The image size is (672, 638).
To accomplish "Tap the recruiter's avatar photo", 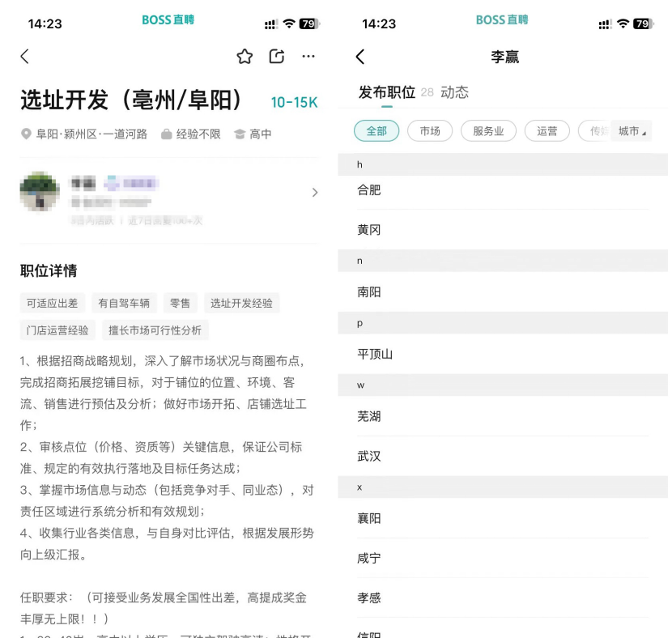I will coord(40,192).
